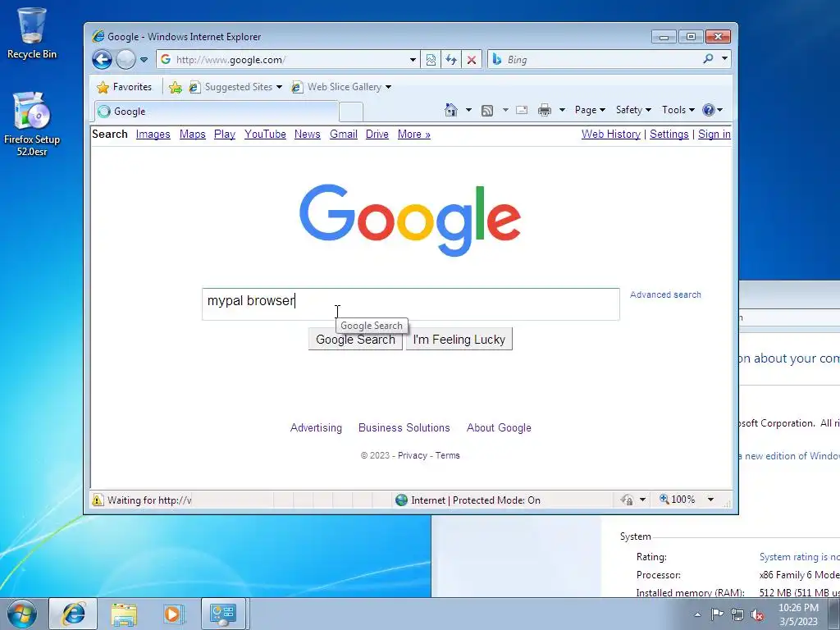Refresh the page using the refresh arrows

[x=451, y=59]
